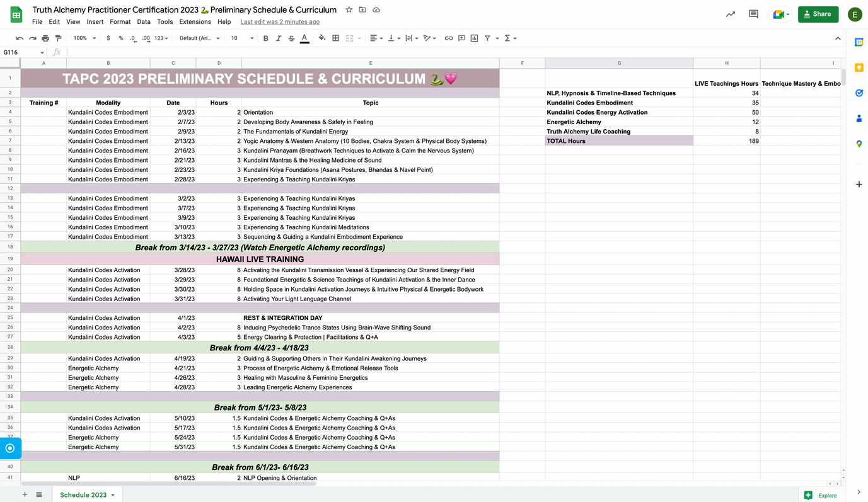Check the cloud save status icon
This screenshot has width=868, height=502.
[x=376, y=10]
